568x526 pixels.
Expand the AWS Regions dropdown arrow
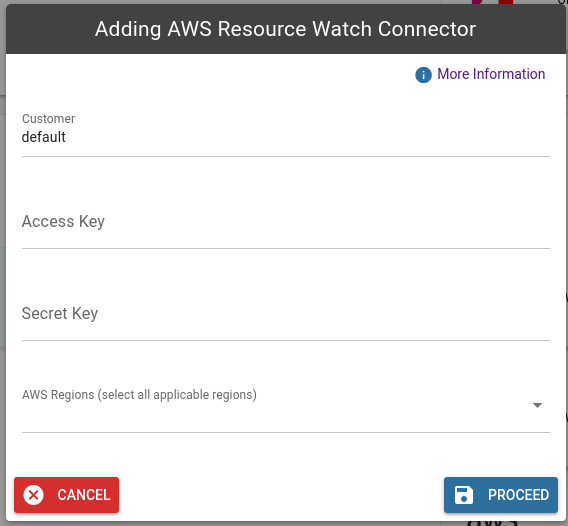[537, 405]
